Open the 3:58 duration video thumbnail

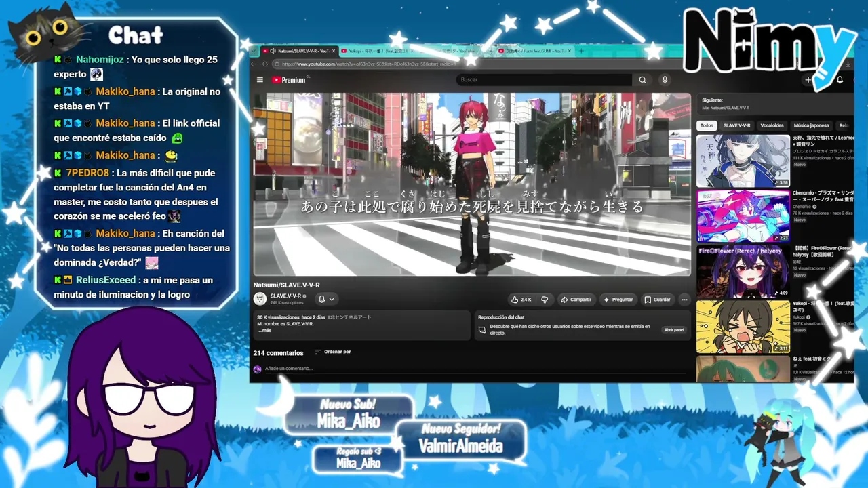coord(743,161)
